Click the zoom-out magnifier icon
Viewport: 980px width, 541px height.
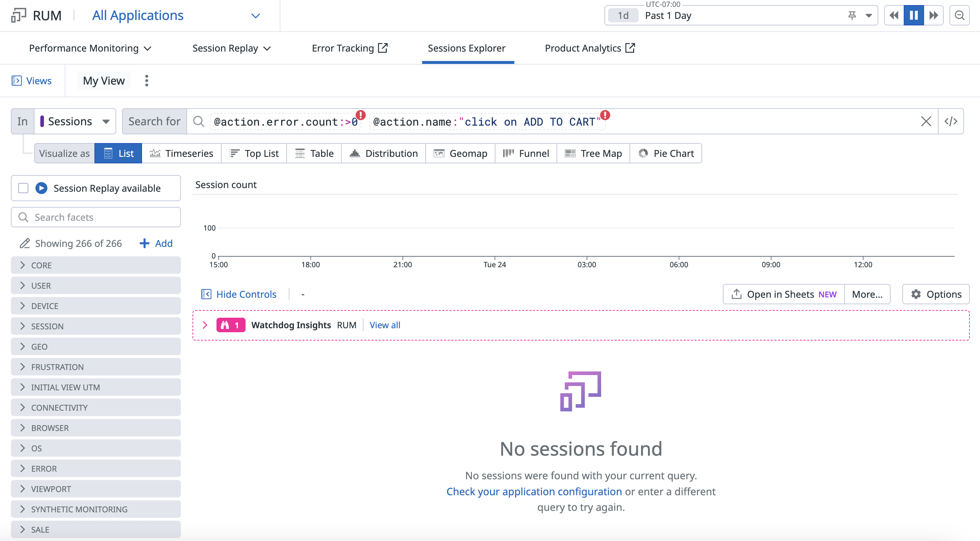pyautogui.click(x=959, y=16)
